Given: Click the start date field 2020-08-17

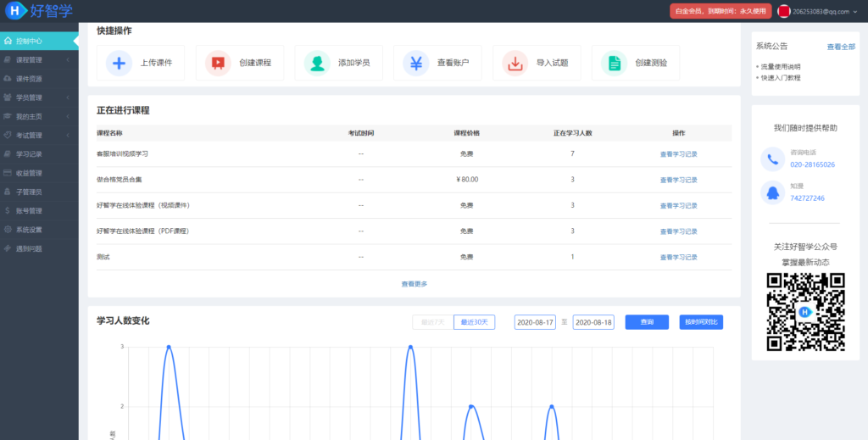Looking at the screenshot, I should click(x=536, y=322).
